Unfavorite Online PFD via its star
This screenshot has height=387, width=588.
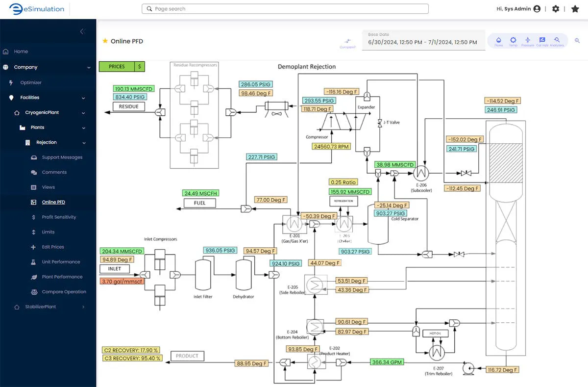pyautogui.click(x=105, y=41)
